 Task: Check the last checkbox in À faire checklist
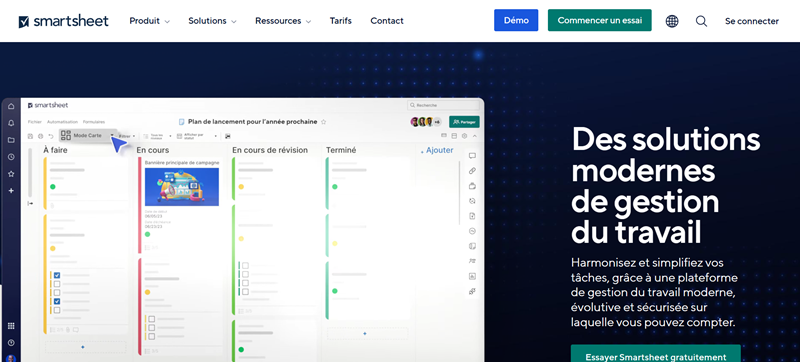tap(57, 310)
